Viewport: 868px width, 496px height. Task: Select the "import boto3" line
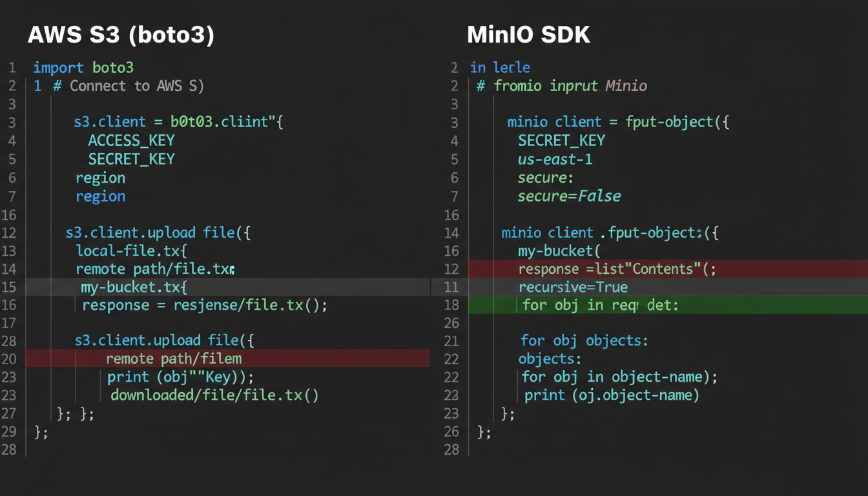83,67
